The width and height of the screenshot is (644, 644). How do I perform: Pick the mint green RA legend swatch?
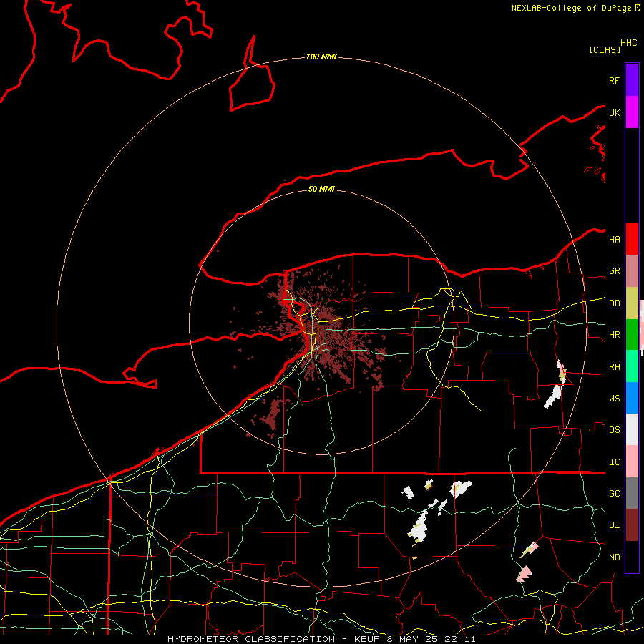632,366
